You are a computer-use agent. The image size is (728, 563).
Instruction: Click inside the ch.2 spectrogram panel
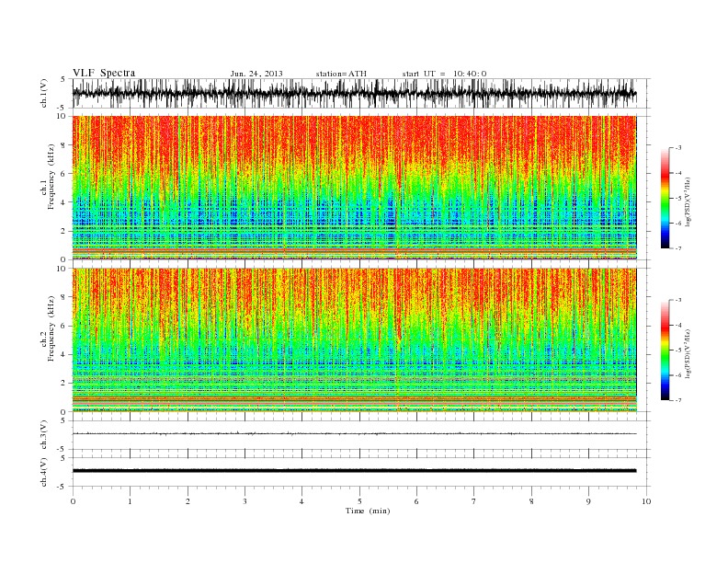pyautogui.click(x=354, y=340)
